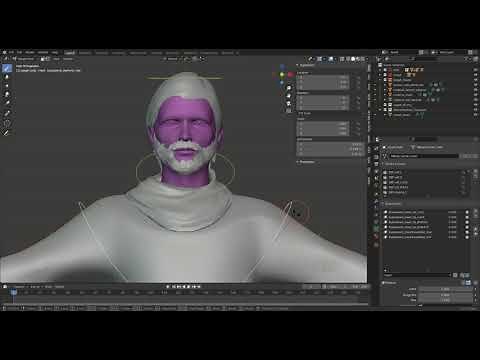
Task: Open the red Material properties tab icon
Action: coord(376,236)
